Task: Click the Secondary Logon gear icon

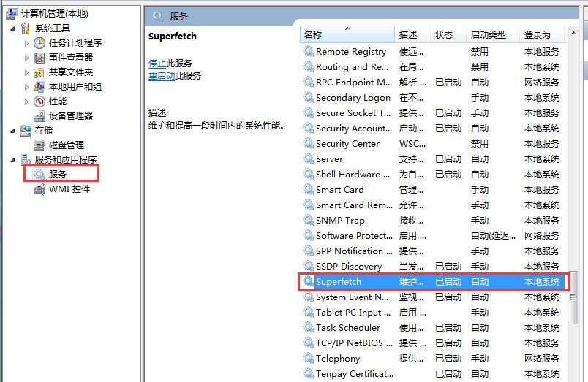Action: [x=308, y=97]
